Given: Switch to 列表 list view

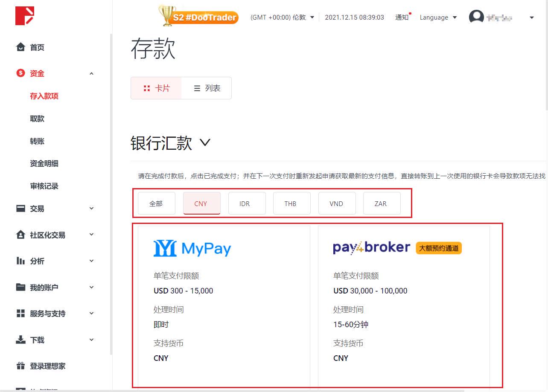Looking at the screenshot, I should 207,88.
